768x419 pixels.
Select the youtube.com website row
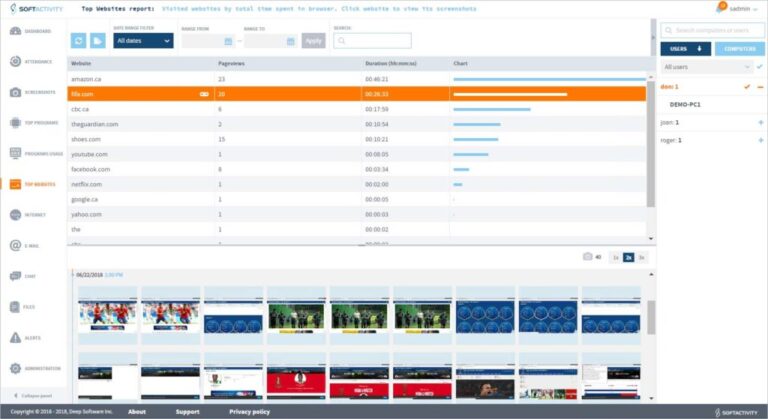tap(357, 154)
